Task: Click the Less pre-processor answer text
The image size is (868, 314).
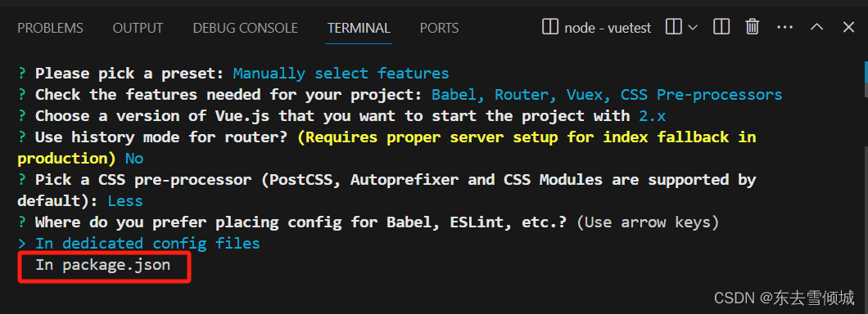Action: [125, 201]
